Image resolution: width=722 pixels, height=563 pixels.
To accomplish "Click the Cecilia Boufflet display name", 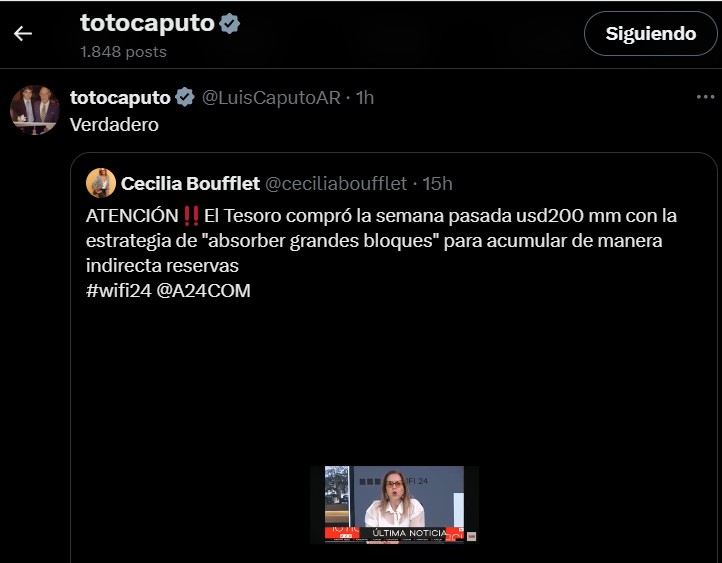I will tap(190, 184).
